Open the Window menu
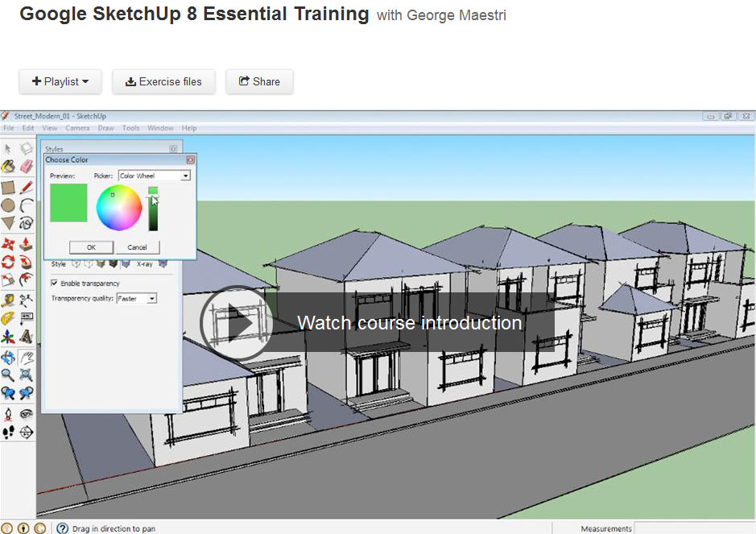The width and height of the screenshot is (756, 534). (160, 128)
